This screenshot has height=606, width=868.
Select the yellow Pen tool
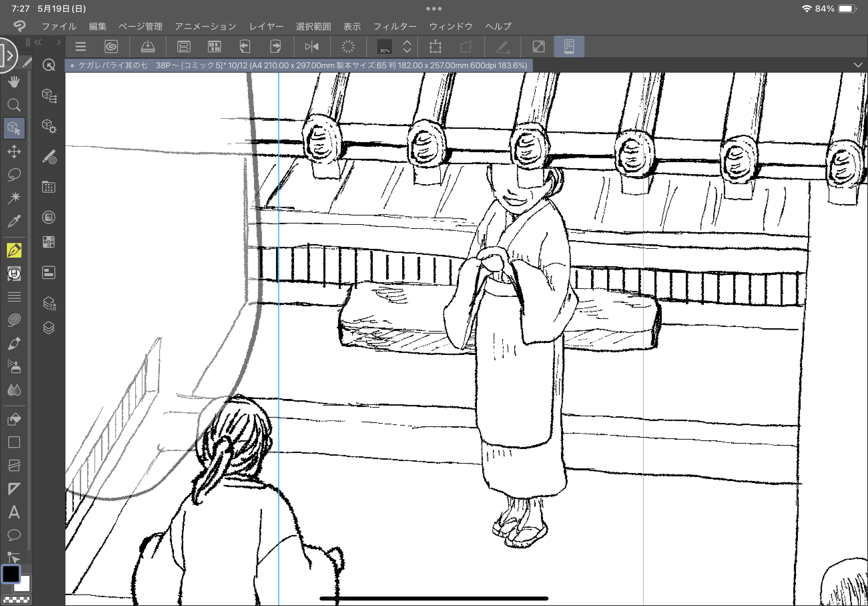click(14, 250)
